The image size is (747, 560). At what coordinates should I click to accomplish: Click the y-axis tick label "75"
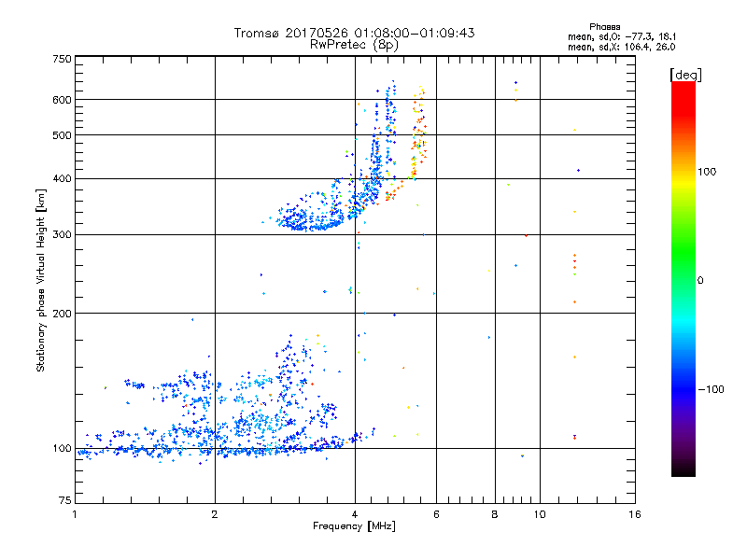coord(65,500)
